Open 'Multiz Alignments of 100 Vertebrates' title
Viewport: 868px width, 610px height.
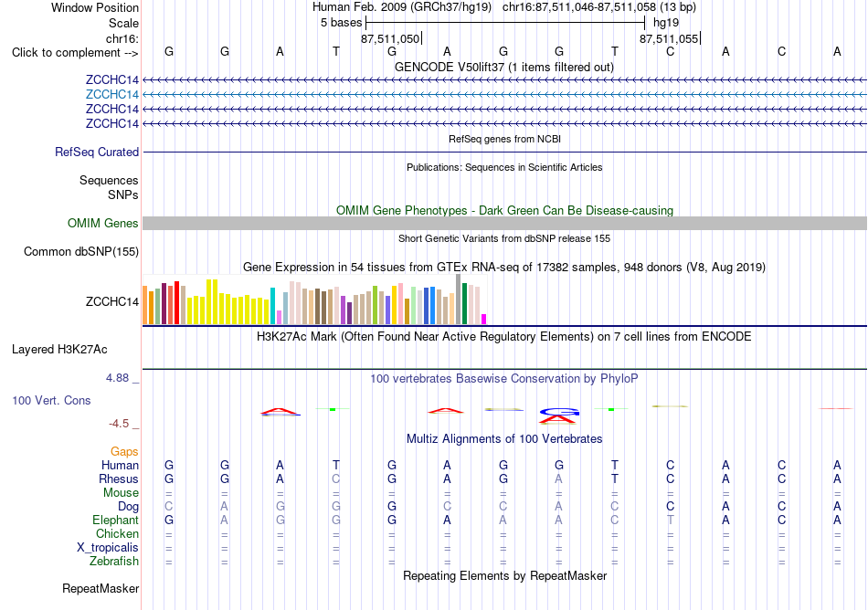[504, 439]
